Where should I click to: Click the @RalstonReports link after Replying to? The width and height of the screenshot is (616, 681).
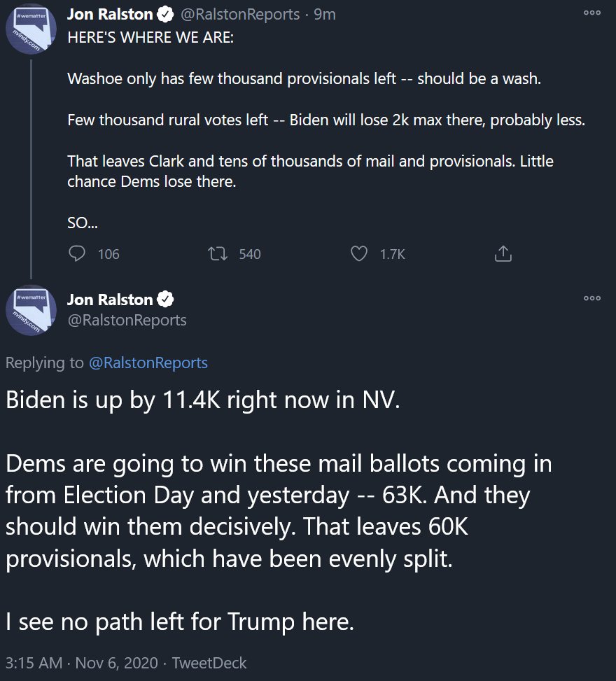point(148,363)
